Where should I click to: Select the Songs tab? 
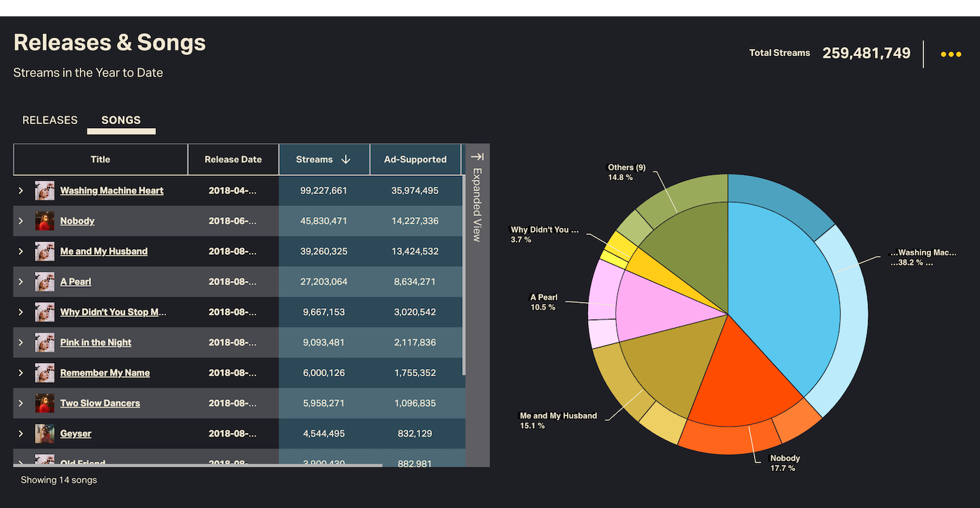coord(121,120)
